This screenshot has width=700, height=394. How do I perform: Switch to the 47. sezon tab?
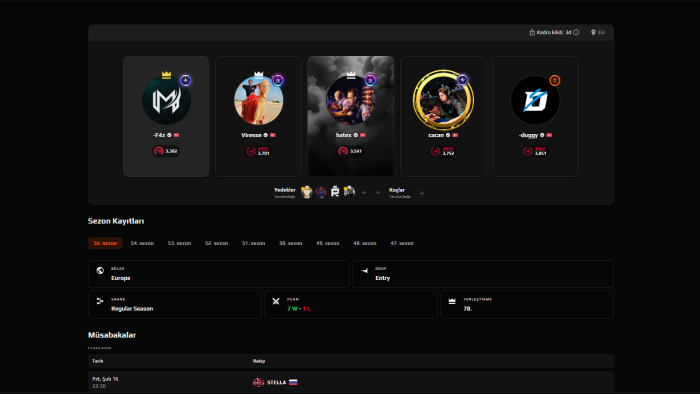point(402,243)
